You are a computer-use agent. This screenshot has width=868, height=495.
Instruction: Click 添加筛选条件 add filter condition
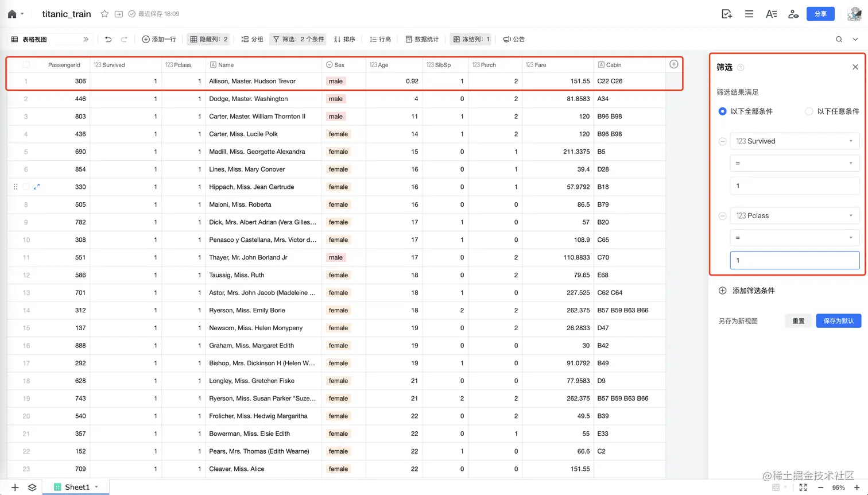point(747,291)
